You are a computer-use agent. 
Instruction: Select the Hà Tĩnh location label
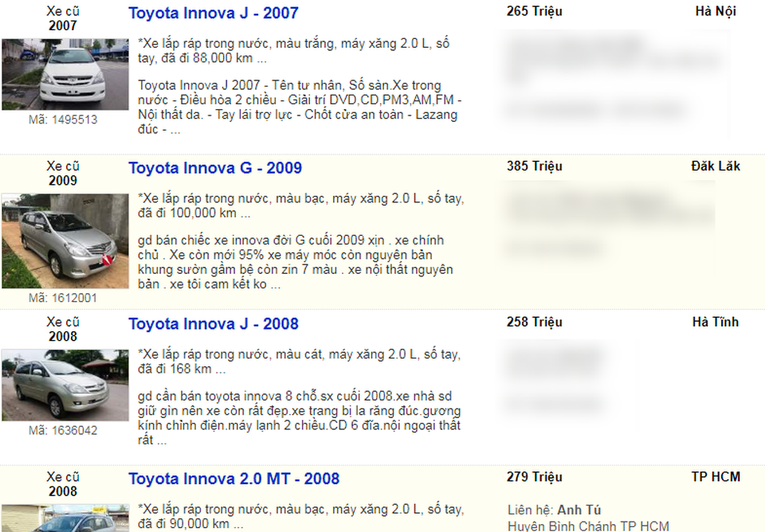(x=715, y=322)
